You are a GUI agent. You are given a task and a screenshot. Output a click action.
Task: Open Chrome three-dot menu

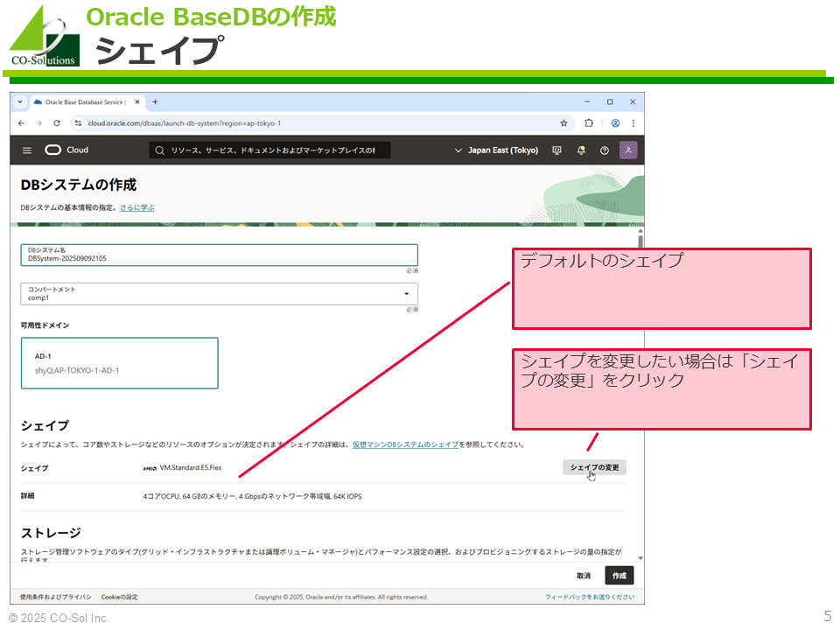pos(633,123)
